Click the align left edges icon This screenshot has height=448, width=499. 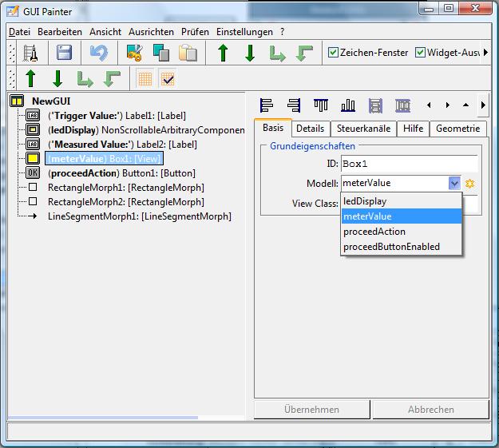coord(267,105)
